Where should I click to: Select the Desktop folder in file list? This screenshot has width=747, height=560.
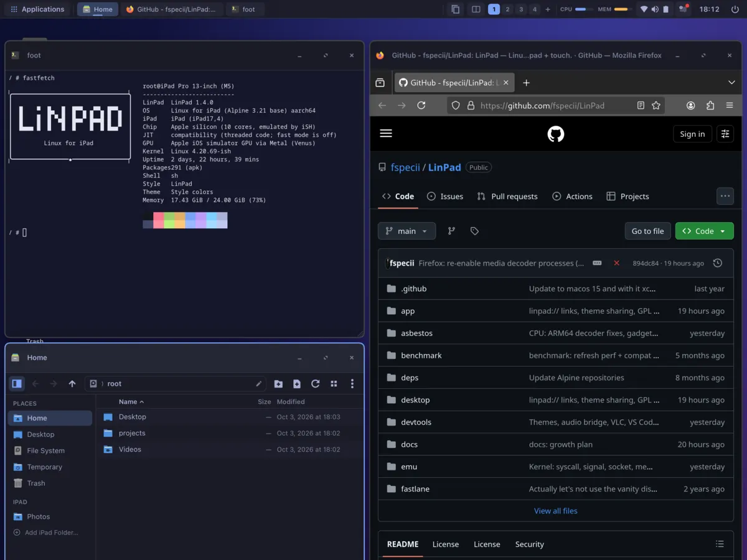230,417
